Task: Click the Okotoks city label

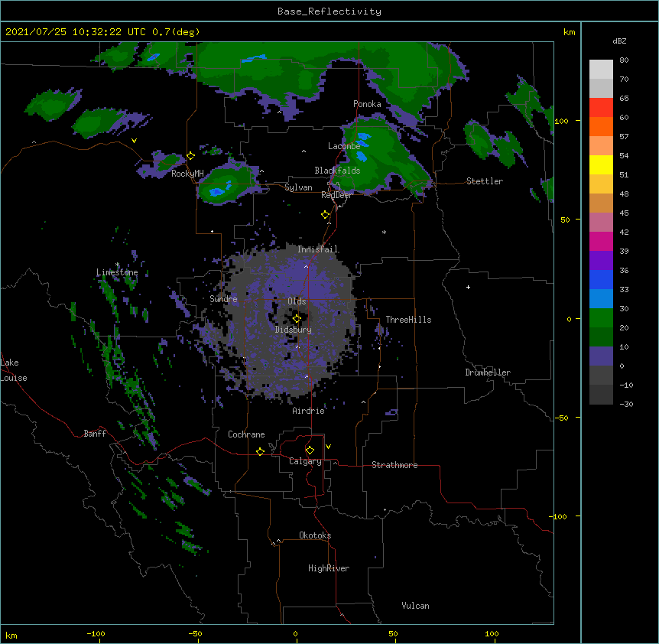Action: click(315, 535)
